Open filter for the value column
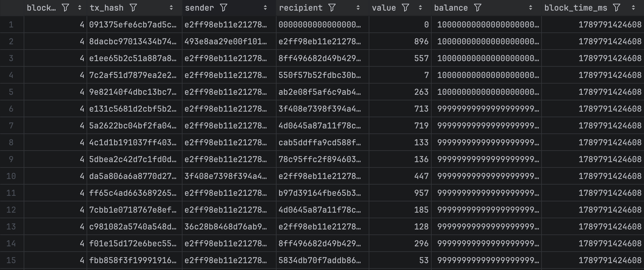 click(405, 8)
